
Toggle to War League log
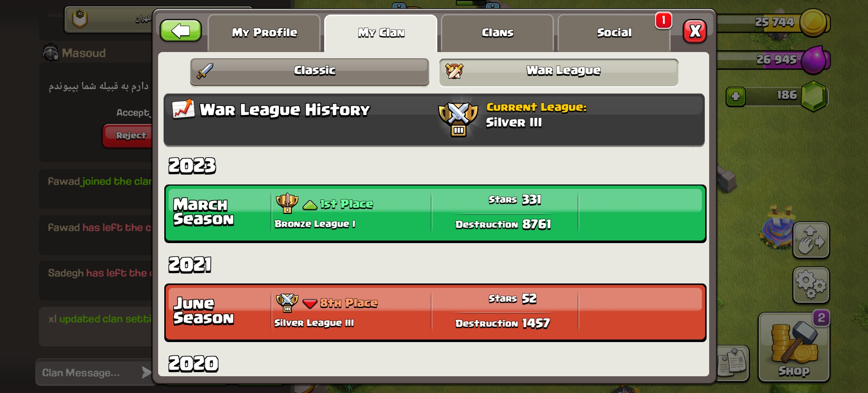pos(559,72)
